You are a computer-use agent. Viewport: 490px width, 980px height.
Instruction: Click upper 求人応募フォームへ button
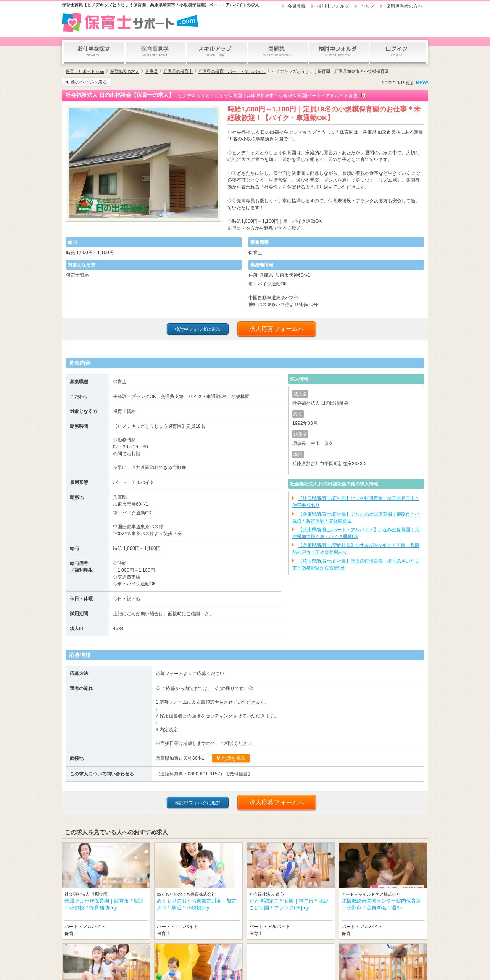tap(277, 329)
